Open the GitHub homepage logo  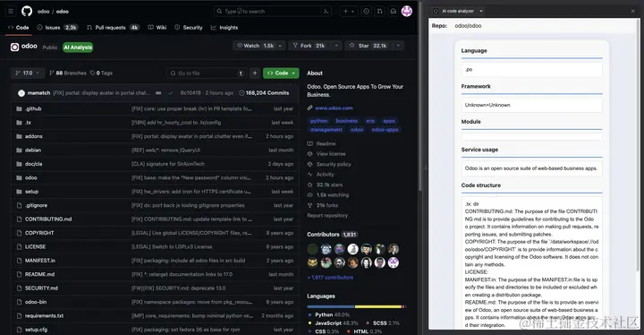click(27, 11)
